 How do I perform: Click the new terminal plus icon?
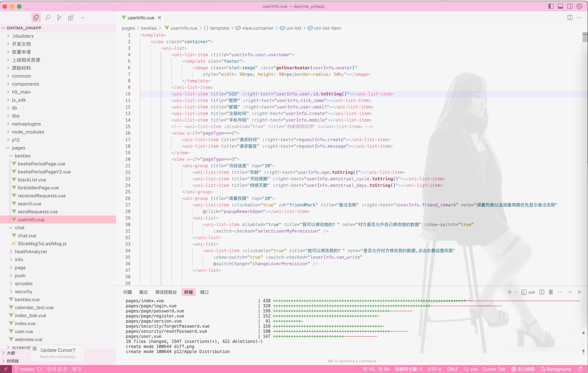[509, 292]
